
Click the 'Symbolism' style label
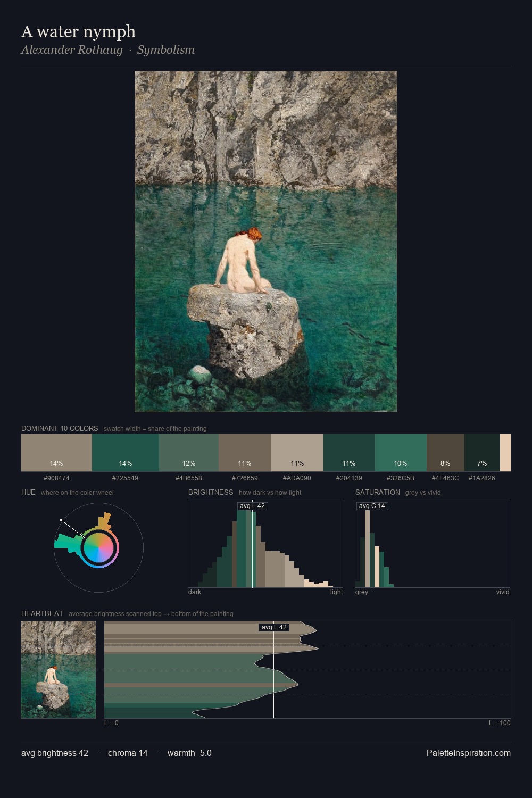point(166,50)
